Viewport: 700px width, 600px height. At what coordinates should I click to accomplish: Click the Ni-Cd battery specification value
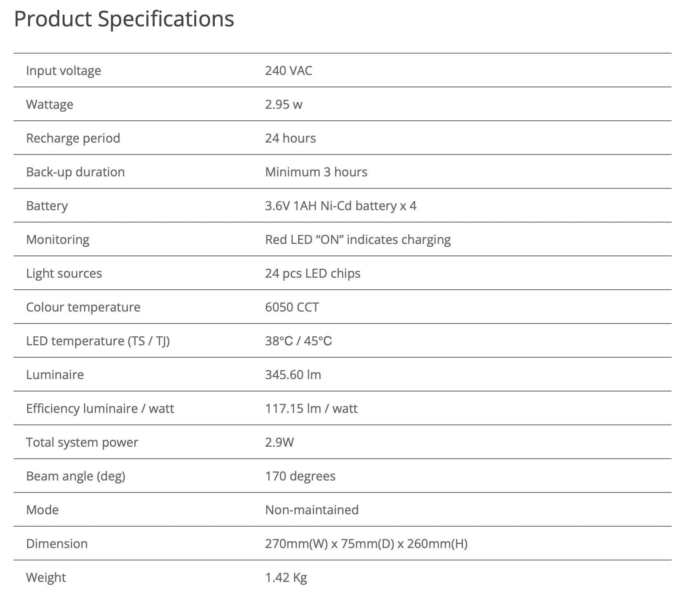(341, 206)
